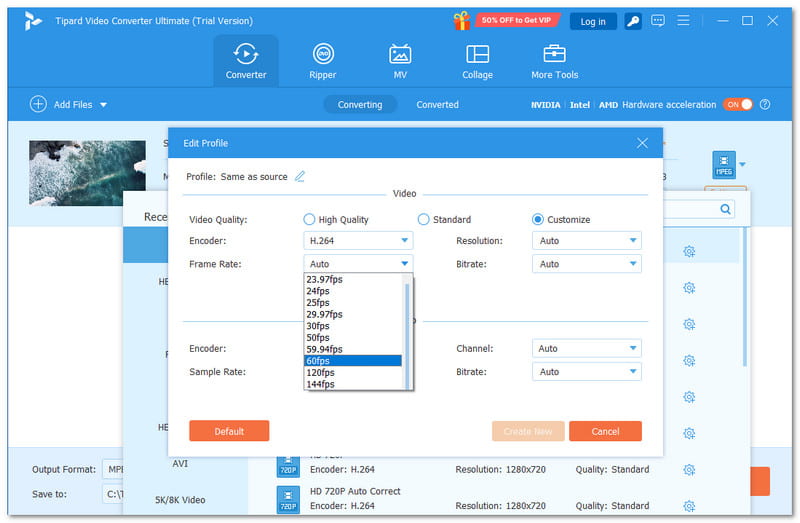The height and width of the screenshot is (523, 800).
Task: Choose 60fps from frame rate list
Action: (353, 361)
